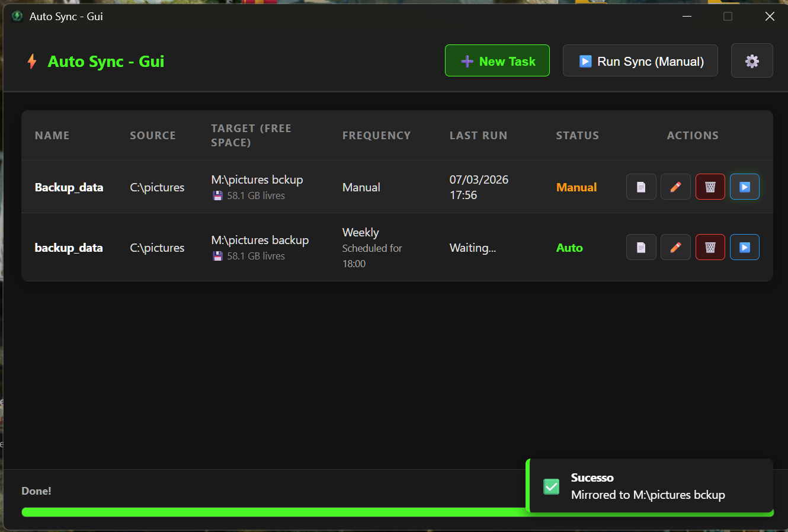Click source C:\pictures in the Manual row
The height and width of the screenshot is (532, 788).
tap(157, 187)
